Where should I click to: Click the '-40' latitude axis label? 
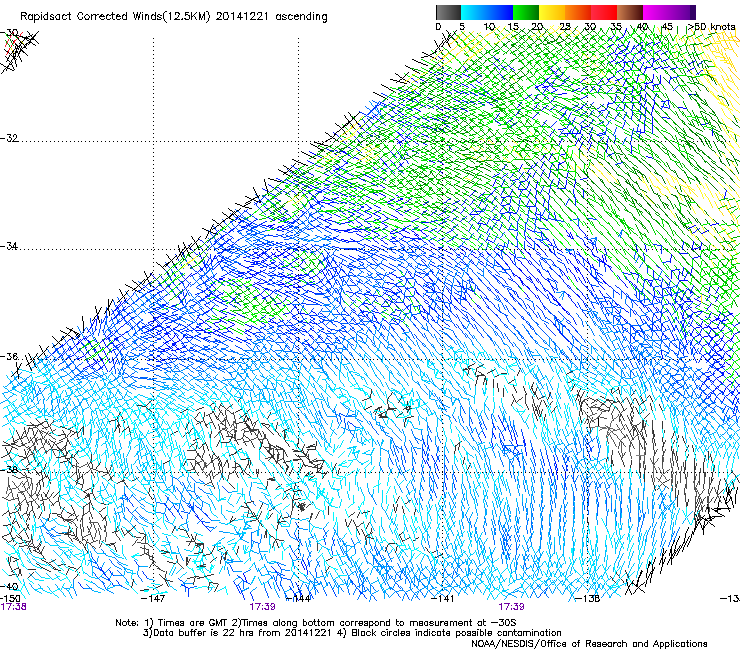click(x=9, y=586)
